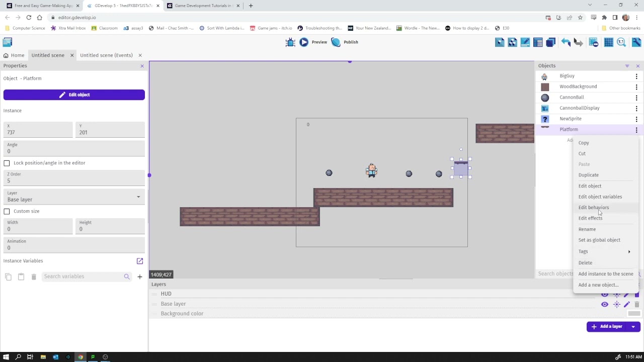Open the three-dot menu for CannonBall
Image resolution: width=644 pixels, height=362 pixels.
636,98
